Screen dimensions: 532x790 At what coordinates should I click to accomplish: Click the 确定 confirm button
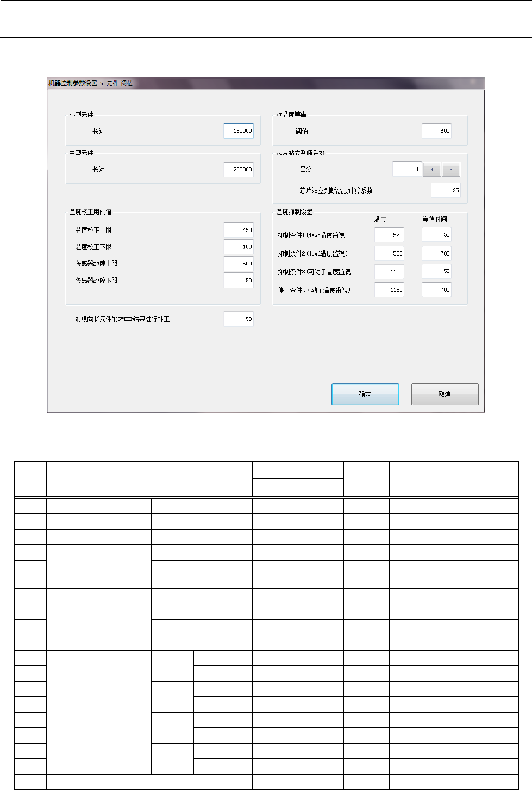pyautogui.click(x=365, y=394)
